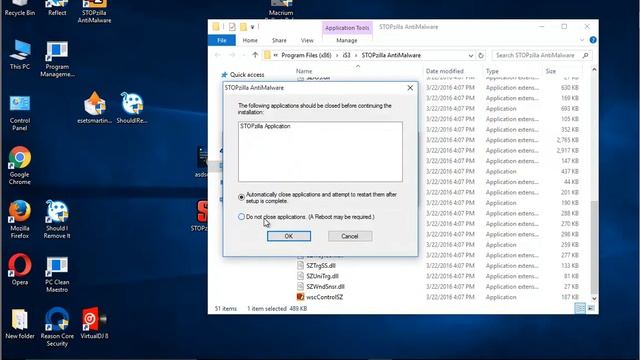Select the esetsmartinstaller desktop icon
This screenshot has height=360, width=640.
(x=94, y=108)
